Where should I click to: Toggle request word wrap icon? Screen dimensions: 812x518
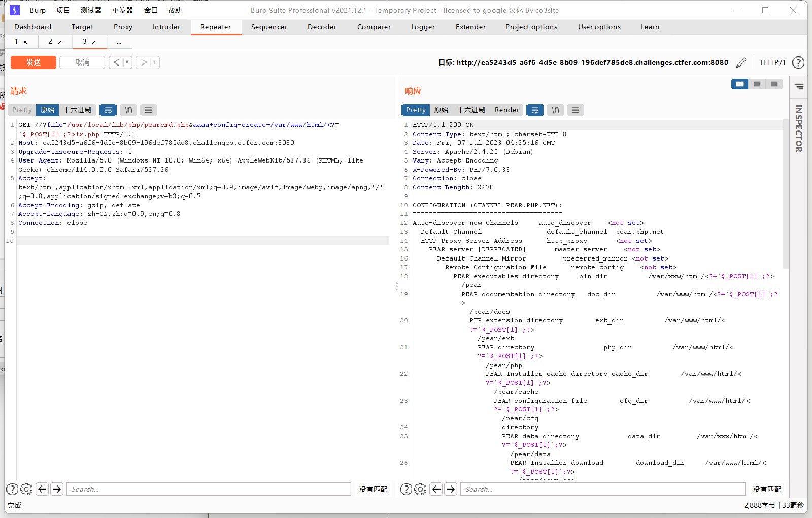108,110
